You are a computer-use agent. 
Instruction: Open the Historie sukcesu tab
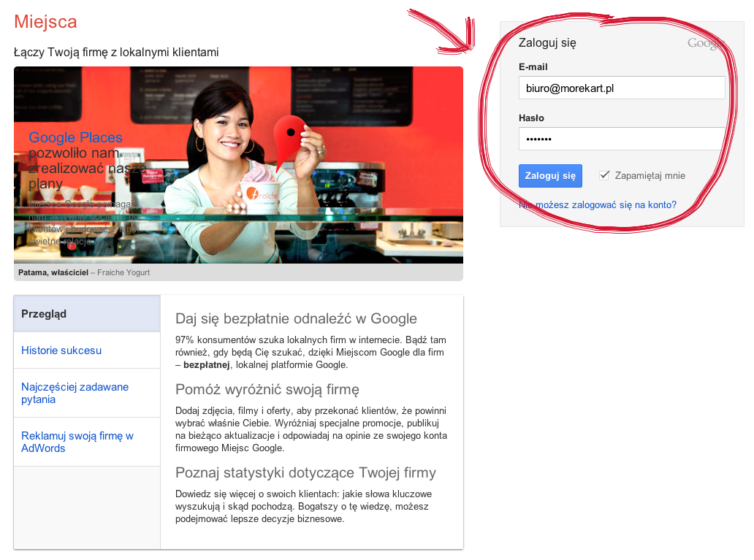tap(87, 350)
